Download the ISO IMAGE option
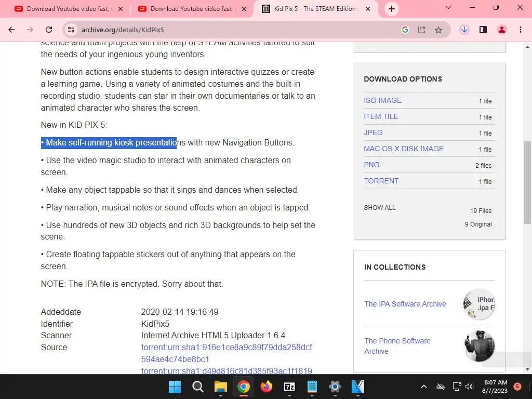This screenshot has height=399, width=532. coord(383,100)
